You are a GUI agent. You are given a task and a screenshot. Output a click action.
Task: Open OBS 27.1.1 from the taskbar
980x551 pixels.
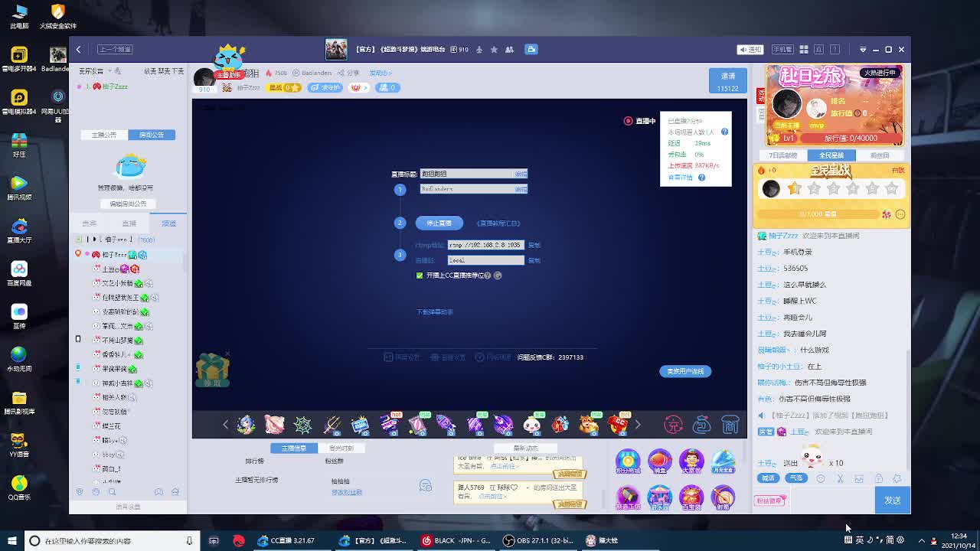[538, 540]
